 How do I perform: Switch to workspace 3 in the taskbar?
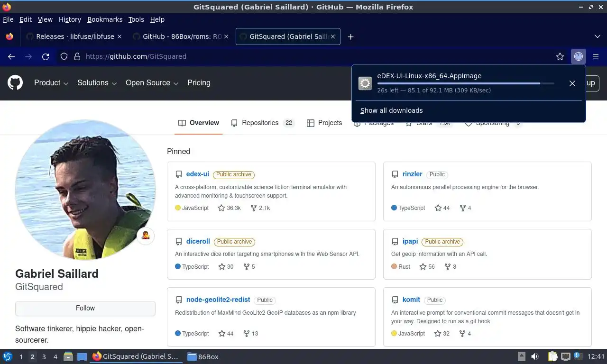click(44, 357)
